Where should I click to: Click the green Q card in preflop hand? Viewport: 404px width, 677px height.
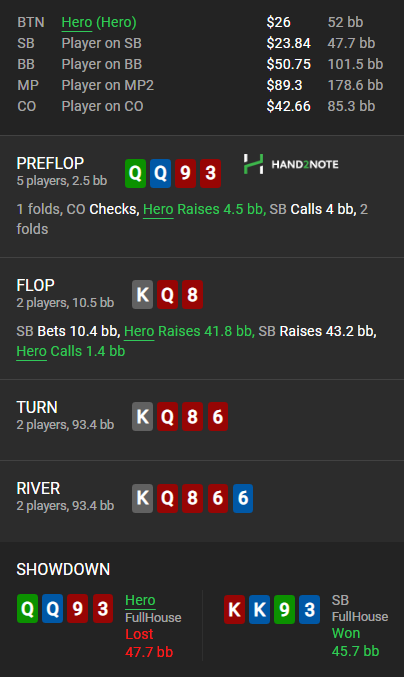coord(136,173)
